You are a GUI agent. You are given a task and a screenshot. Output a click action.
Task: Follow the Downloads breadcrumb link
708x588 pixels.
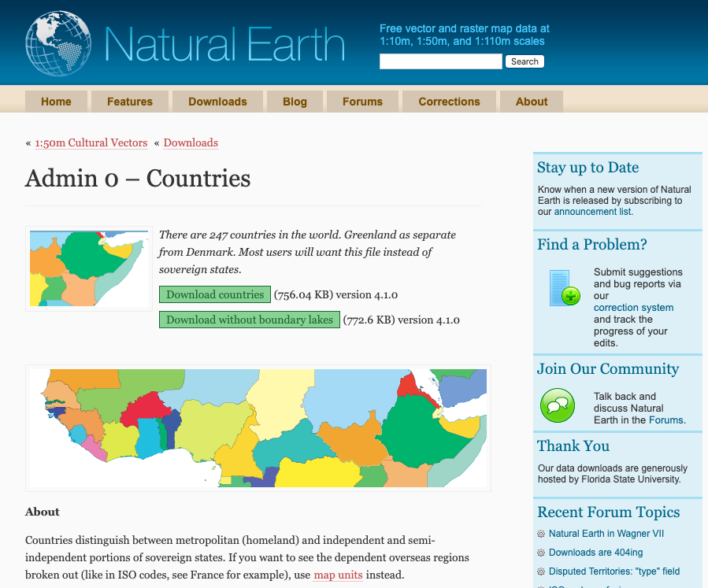(x=191, y=142)
